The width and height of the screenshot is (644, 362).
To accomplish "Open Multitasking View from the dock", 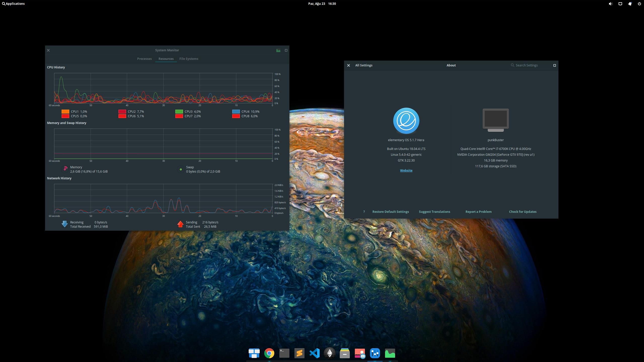I will coord(254,353).
